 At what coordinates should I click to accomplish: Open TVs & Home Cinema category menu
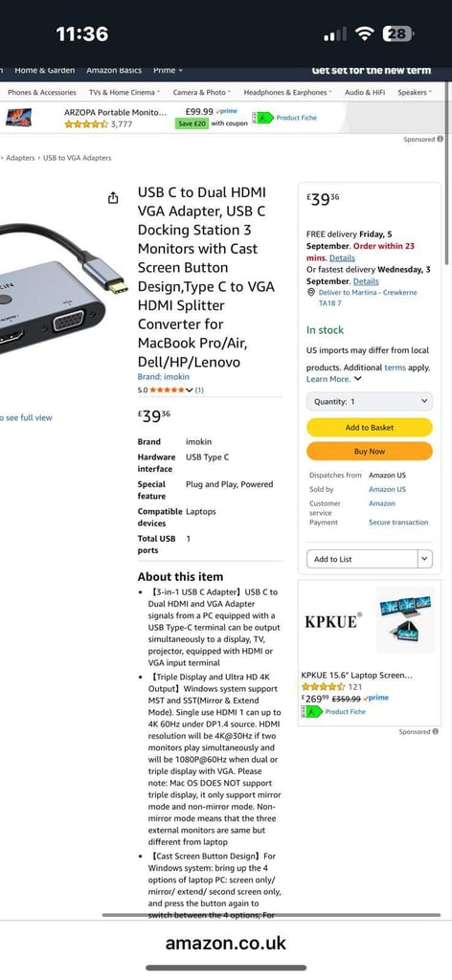[124, 92]
